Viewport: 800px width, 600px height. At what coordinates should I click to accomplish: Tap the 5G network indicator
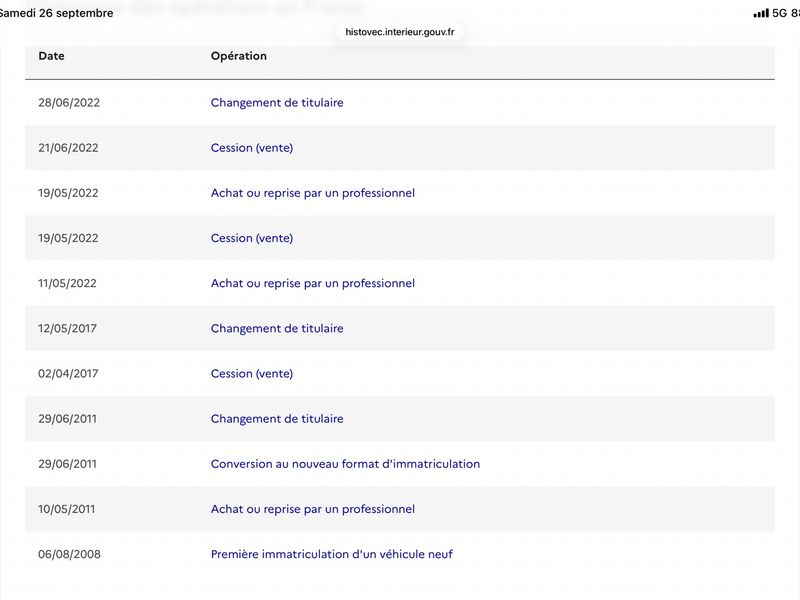tap(779, 13)
